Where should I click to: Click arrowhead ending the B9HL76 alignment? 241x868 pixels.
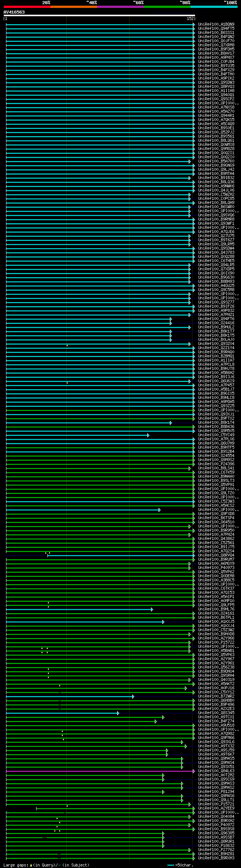coord(152,609)
